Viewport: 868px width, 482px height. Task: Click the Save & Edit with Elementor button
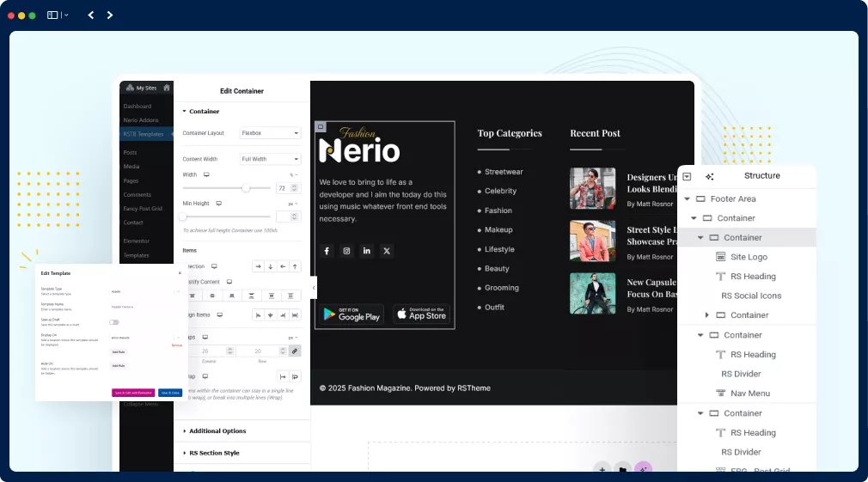pos(133,393)
